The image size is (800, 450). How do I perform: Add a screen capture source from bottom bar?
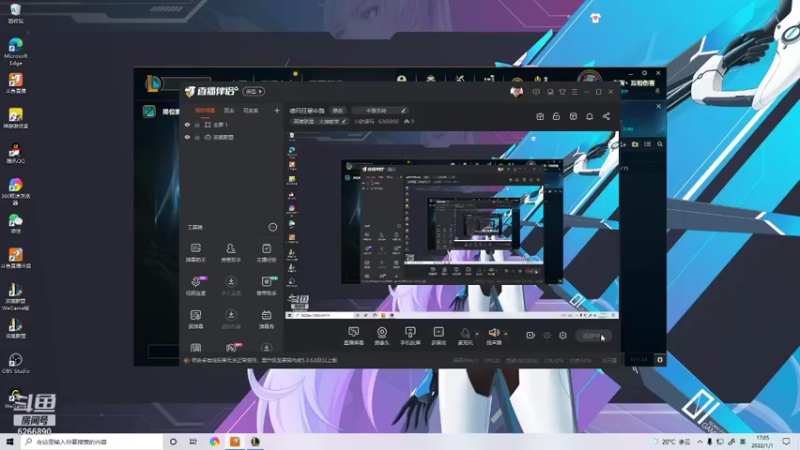(x=354, y=335)
